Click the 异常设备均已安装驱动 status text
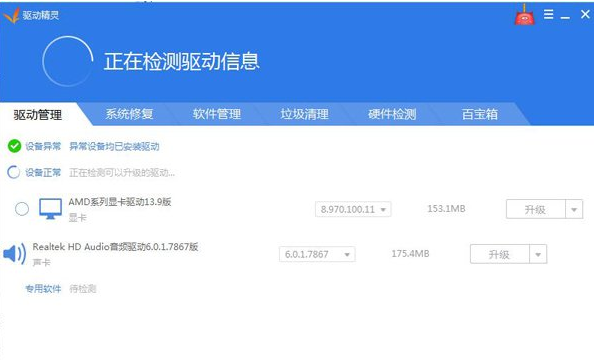The width and height of the screenshot is (594, 360). tap(114, 146)
